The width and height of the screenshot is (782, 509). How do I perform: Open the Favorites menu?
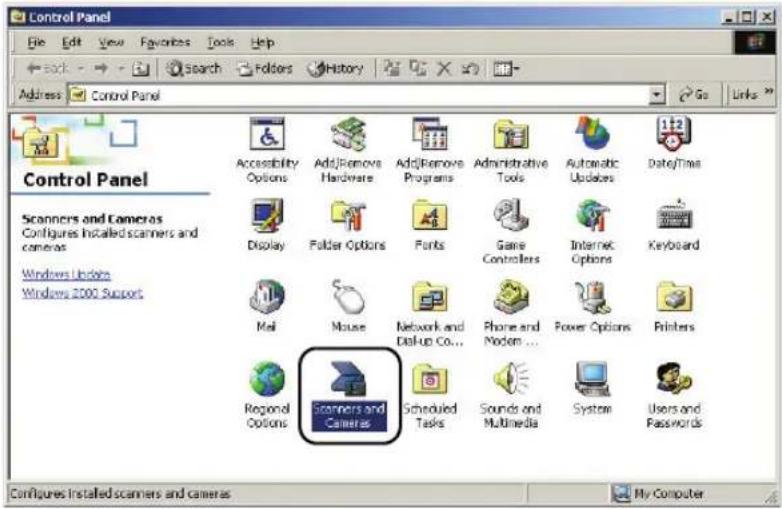tap(165, 42)
